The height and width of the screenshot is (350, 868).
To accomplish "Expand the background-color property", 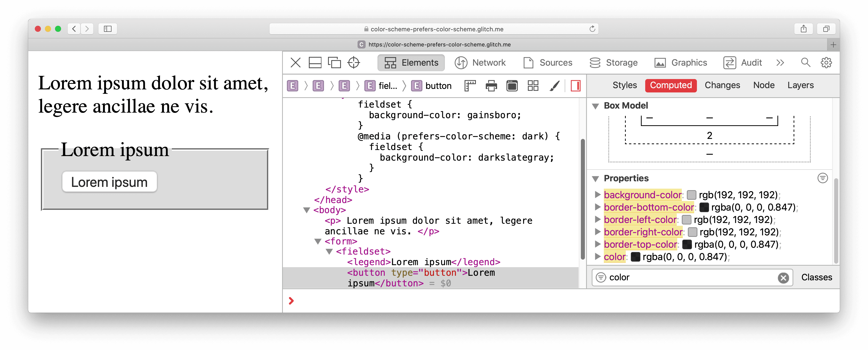I will 598,194.
